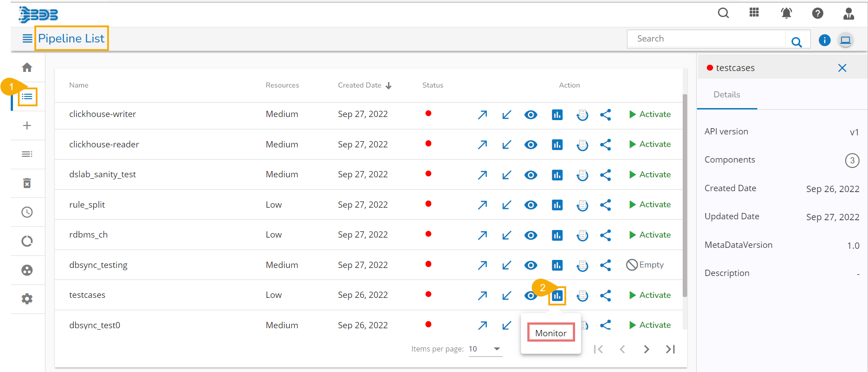Open the log history icon for rdbms_ch
Screen dimensions: 868x372
pyautogui.click(x=582, y=235)
